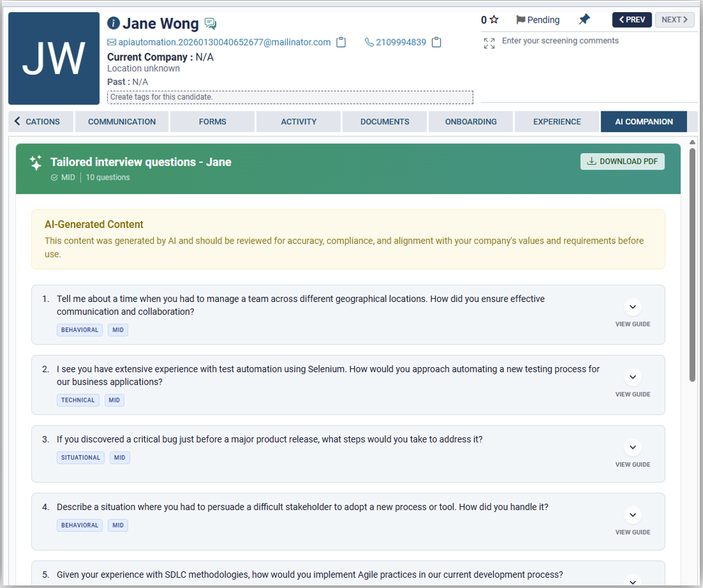Open the Documents tab
Viewport: 703px width, 588px height.
(x=384, y=122)
